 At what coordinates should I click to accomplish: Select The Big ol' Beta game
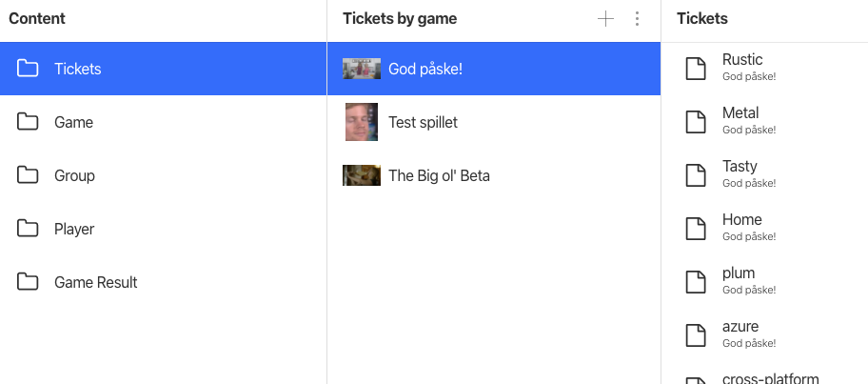tap(439, 175)
